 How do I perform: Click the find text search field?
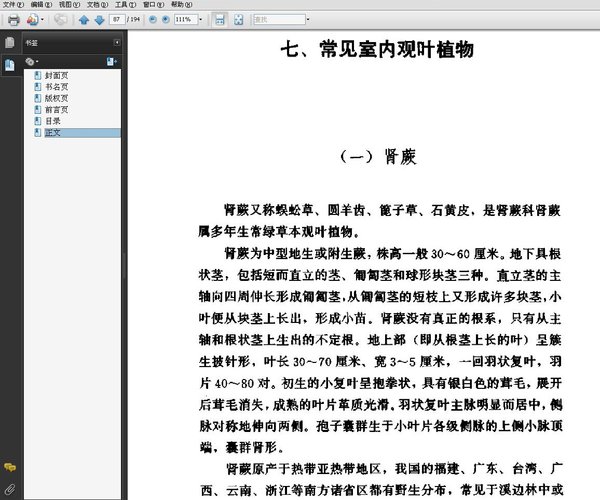point(279,19)
